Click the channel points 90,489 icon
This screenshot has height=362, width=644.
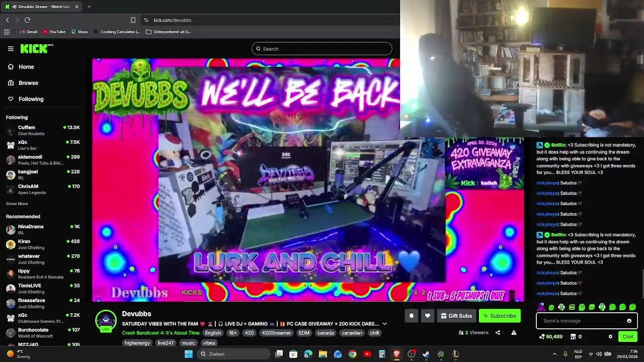pyautogui.click(x=541, y=336)
